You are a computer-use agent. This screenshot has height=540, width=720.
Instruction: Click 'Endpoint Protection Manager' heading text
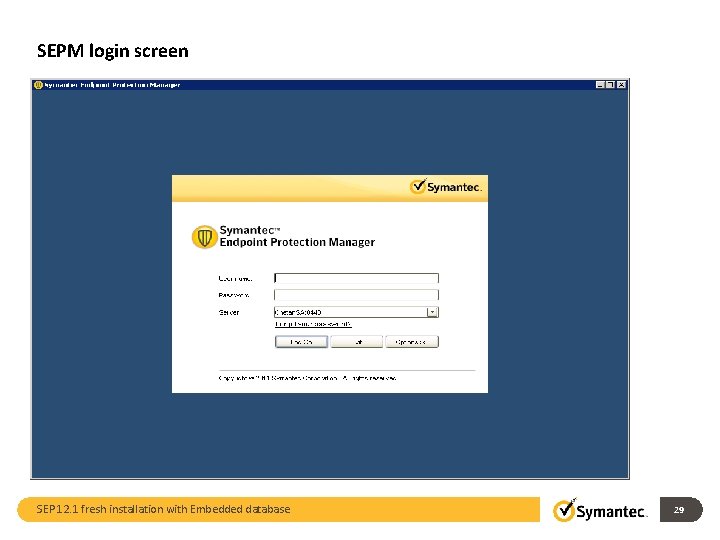(x=297, y=242)
